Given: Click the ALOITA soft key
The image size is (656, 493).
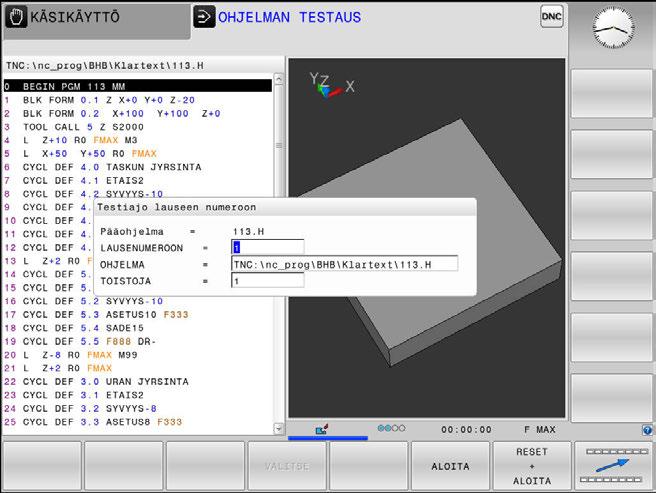Looking at the screenshot, I should pyautogui.click(x=450, y=466).
